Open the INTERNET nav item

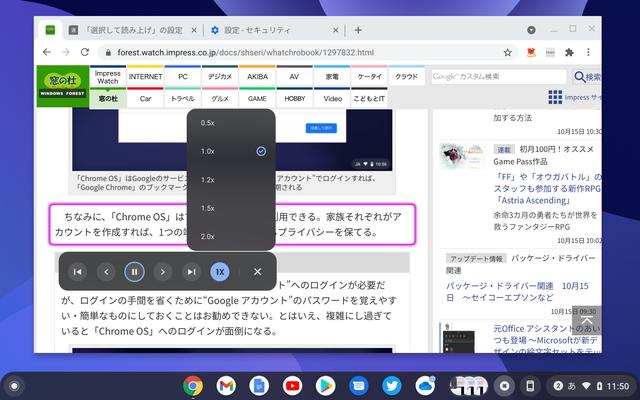[x=145, y=77]
